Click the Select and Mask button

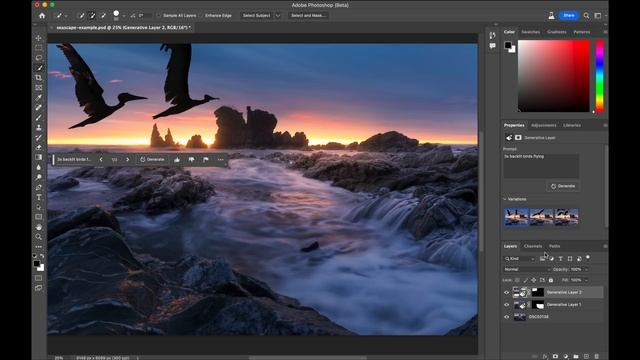pos(308,16)
